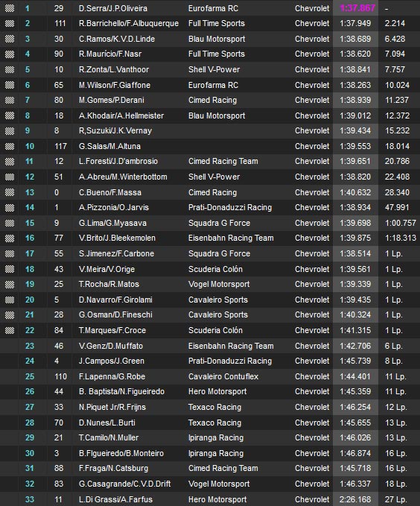Click position number 23
Image resolution: width=420 pixels, height=506 pixels.
(x=30, y=346)
